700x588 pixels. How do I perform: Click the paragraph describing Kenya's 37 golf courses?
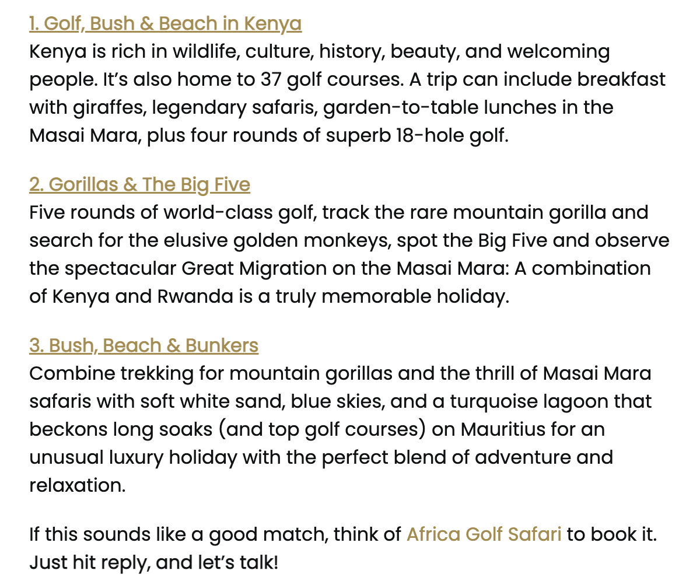click(x=347, y=94)
